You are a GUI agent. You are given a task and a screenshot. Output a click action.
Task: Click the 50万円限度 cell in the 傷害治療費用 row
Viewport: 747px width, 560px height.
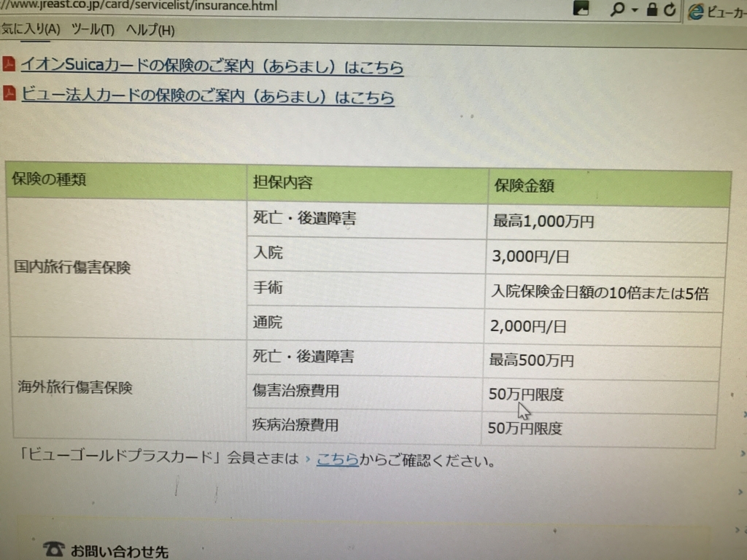point(601,395)
